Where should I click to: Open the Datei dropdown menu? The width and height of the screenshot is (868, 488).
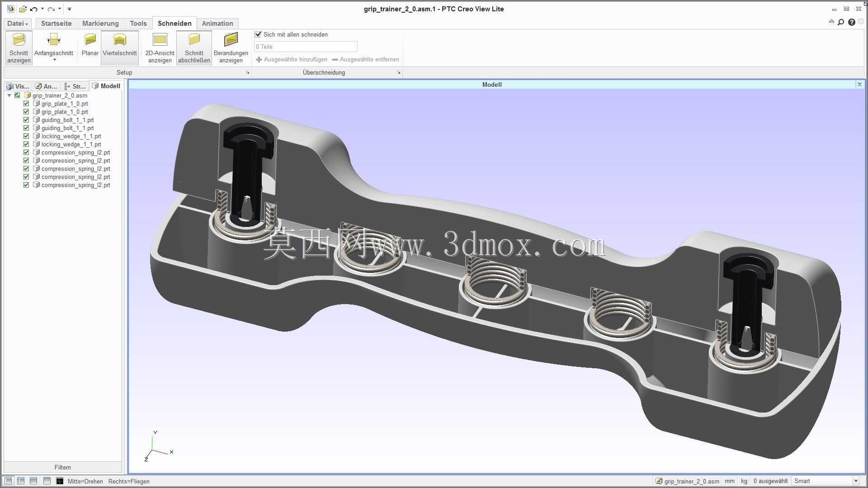pyautogui.click(x=18, y=23)
